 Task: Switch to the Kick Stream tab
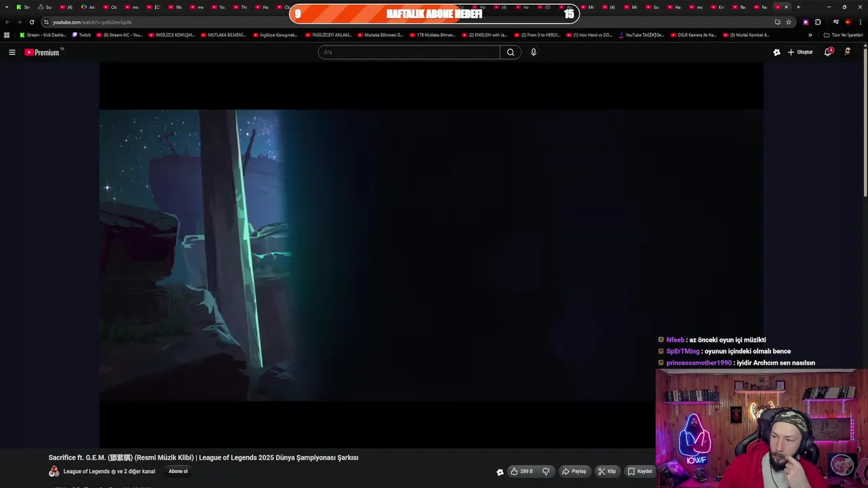23,7
